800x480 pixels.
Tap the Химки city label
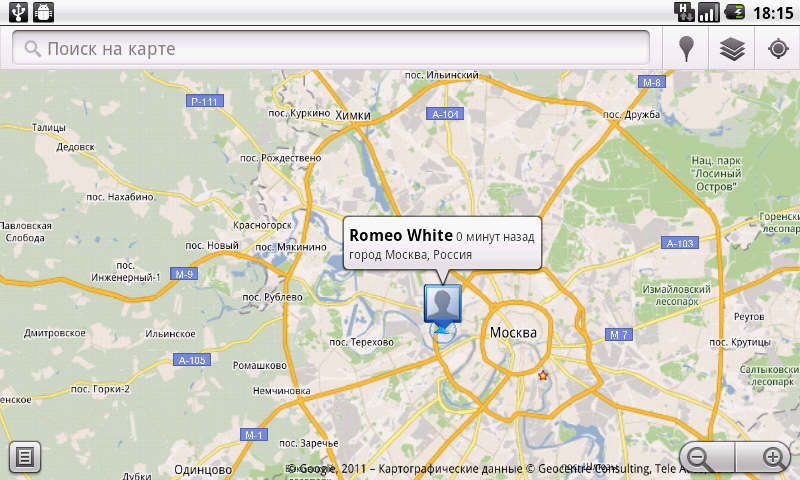353,115
